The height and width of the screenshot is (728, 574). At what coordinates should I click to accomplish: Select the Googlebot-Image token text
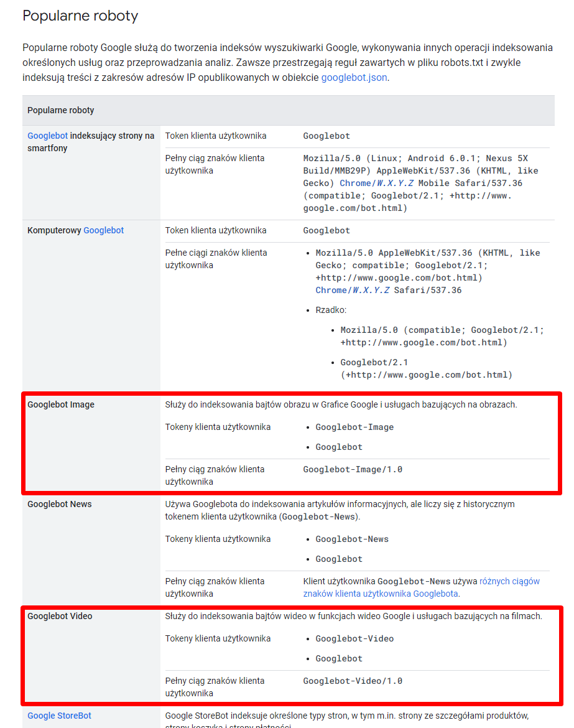[x=354, y=427]
